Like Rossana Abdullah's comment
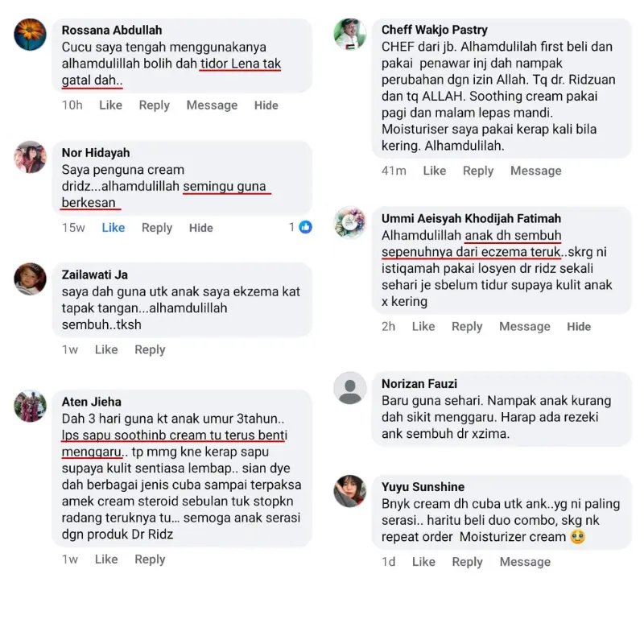Viewport: 644px width, 644px height. (x=110, y=105)
